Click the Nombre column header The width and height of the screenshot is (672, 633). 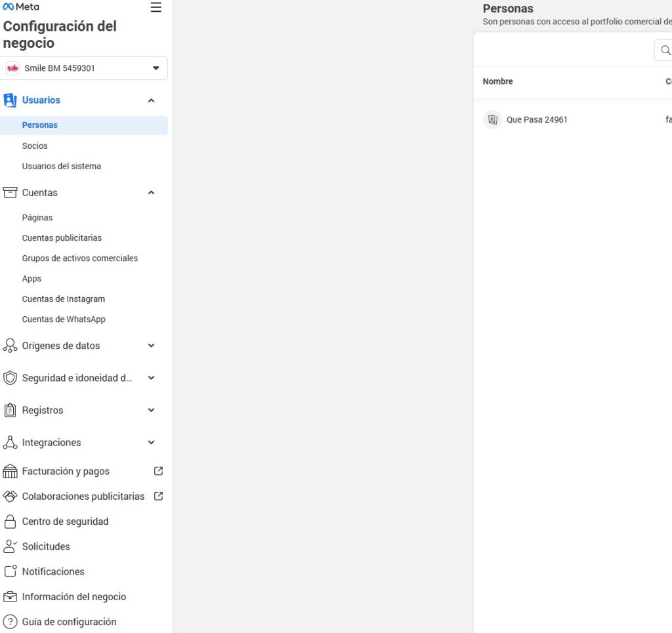coord(497,81)
